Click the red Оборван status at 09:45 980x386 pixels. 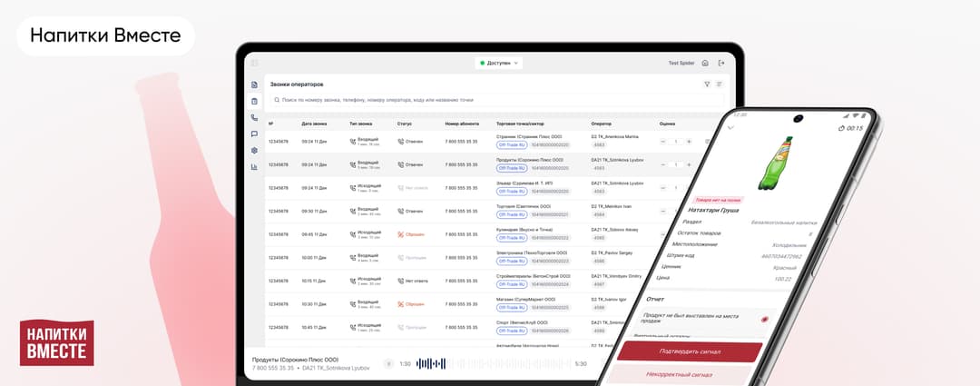(x=411, y=234)
